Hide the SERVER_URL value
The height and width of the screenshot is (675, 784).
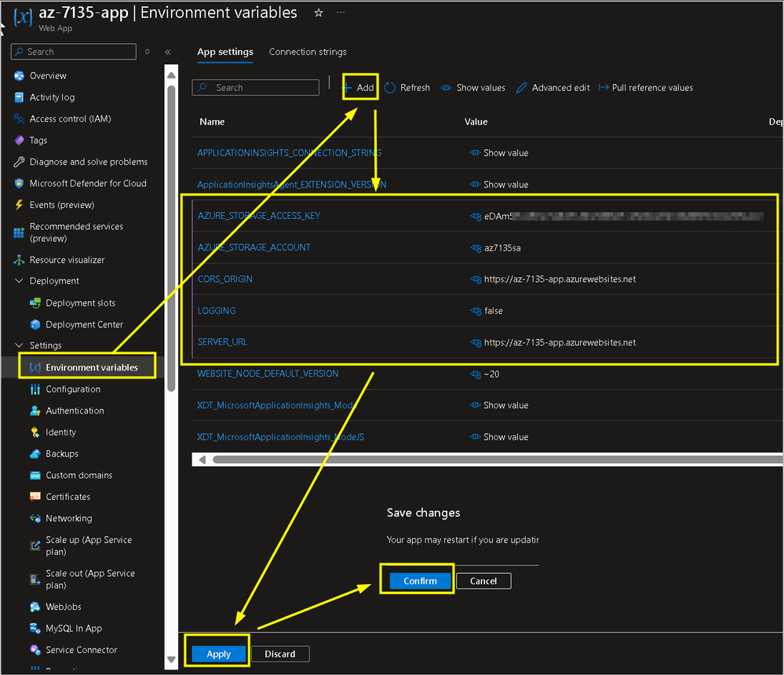(x=476, y=342)
